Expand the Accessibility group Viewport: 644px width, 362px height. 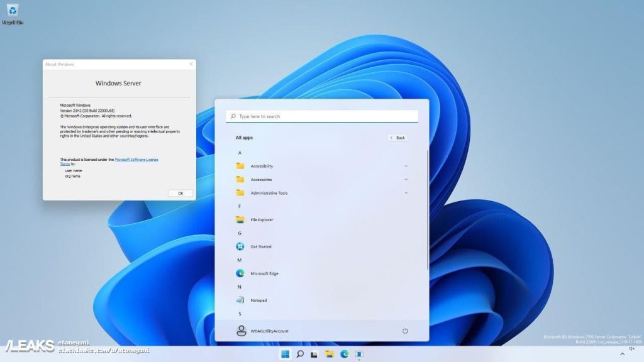click(x=406, y=166)
